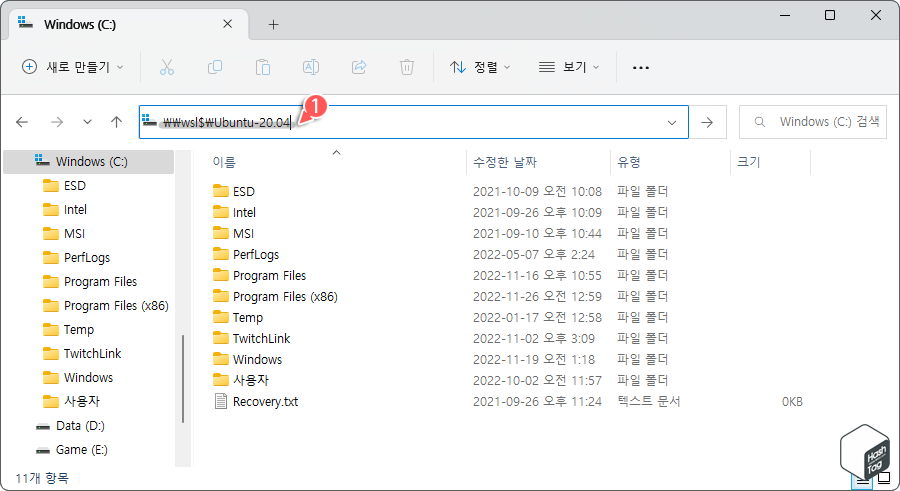
Task: Select 사용자 in navigation tree
Action: [x=82, y=402]
